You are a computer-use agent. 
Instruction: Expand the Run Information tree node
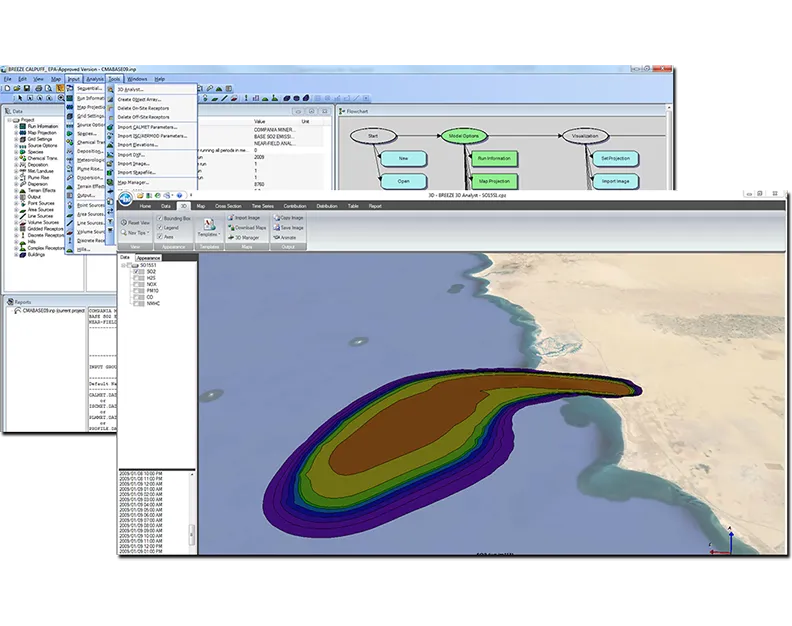coord(17,126)
